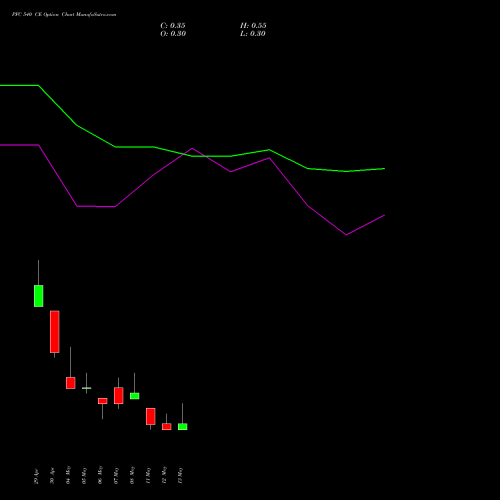Select the last green candlestick above 13 May
The image size is (500, 500).
pyautogui.click(x=183, y=427)
